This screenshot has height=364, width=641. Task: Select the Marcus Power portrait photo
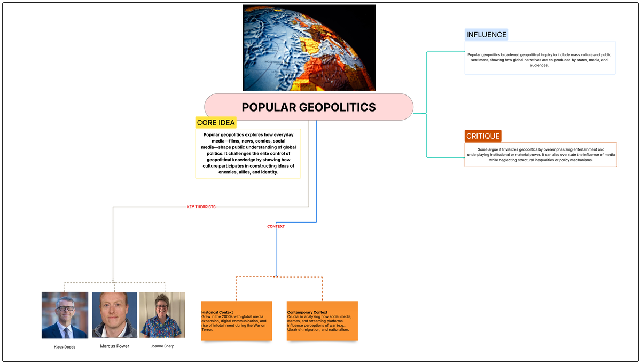point(114,315)
